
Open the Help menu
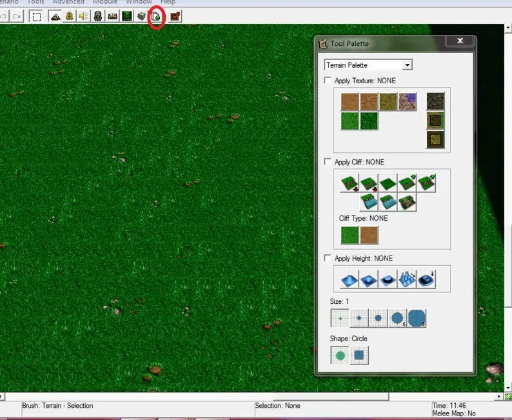click(x=168, y=2)
